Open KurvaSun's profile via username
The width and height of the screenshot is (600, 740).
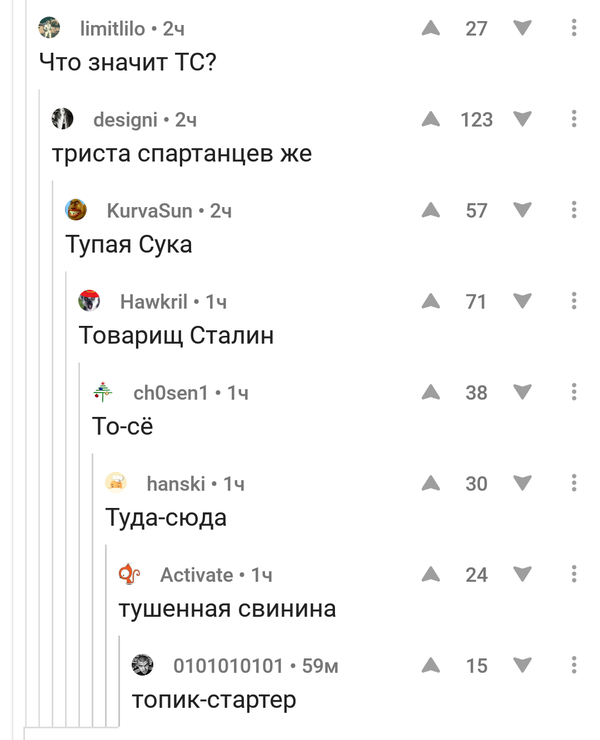(x=149, y=211)
